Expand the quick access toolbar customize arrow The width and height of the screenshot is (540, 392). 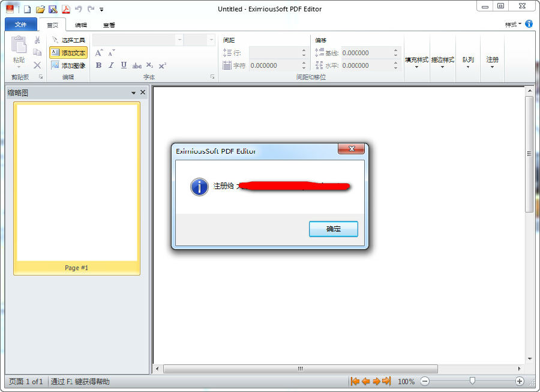click(x=101, y=10)
